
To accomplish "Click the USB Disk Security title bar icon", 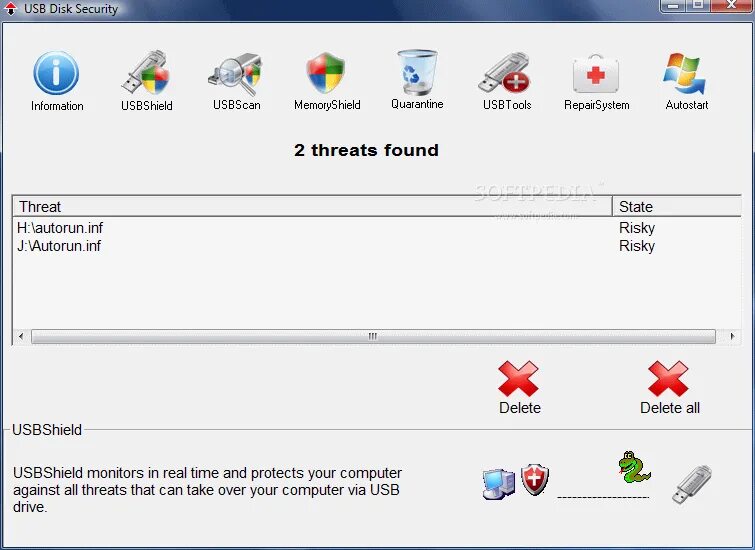I will (x=10, y=8).
